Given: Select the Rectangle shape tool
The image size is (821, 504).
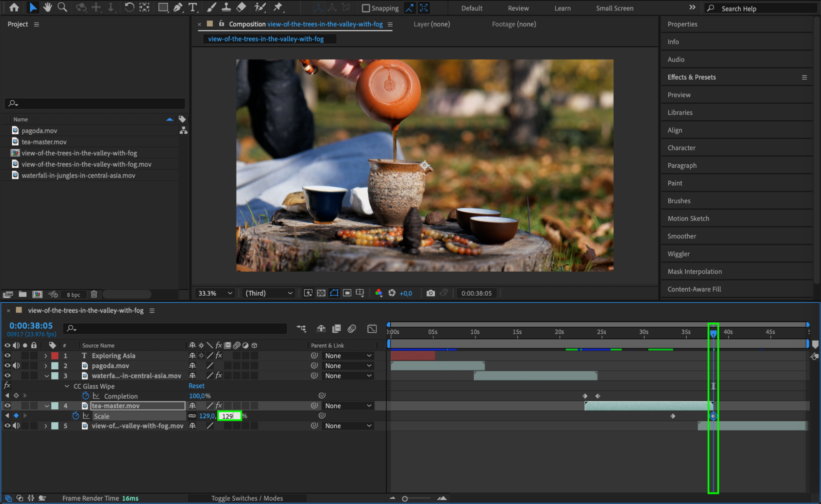Looking at the screenshot, I should click(x=163, y=7).
